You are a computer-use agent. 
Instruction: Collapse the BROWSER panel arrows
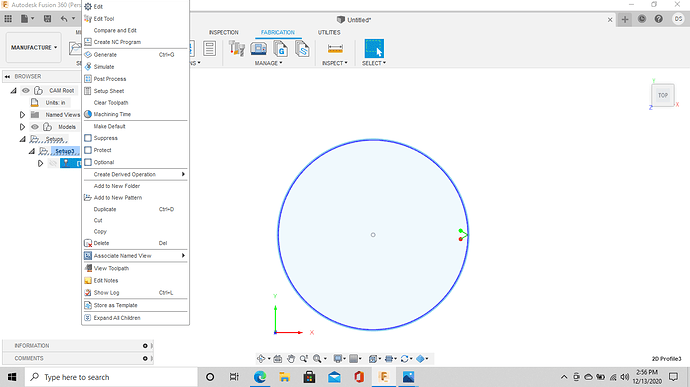tap(7, 76)
